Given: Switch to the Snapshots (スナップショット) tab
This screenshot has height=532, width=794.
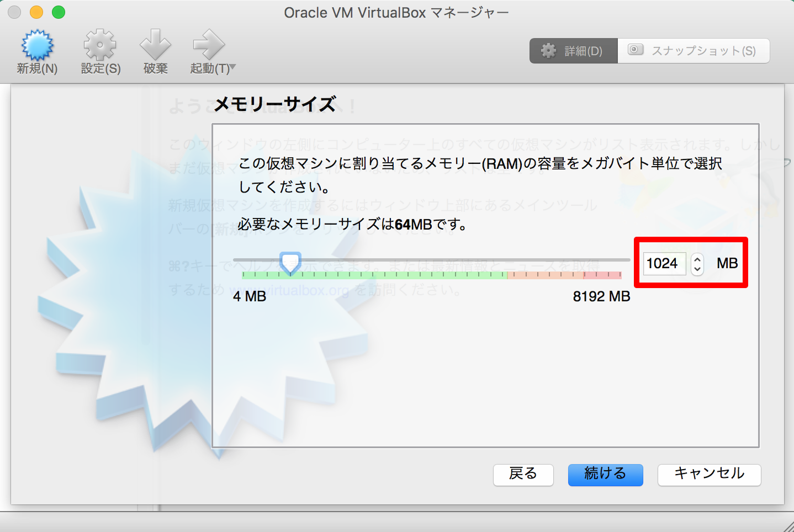Looking at the screenshot, I should (x=694, y=51).
